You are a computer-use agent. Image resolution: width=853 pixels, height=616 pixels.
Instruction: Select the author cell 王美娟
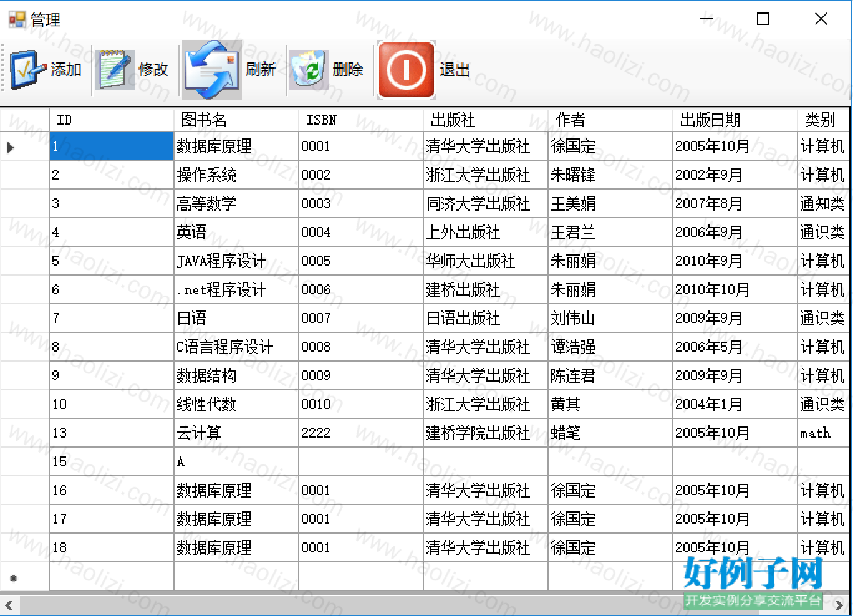click(610, 204)
